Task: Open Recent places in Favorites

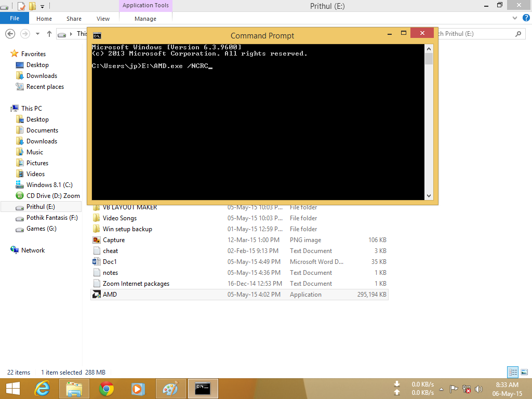Action: coord(45,87)
